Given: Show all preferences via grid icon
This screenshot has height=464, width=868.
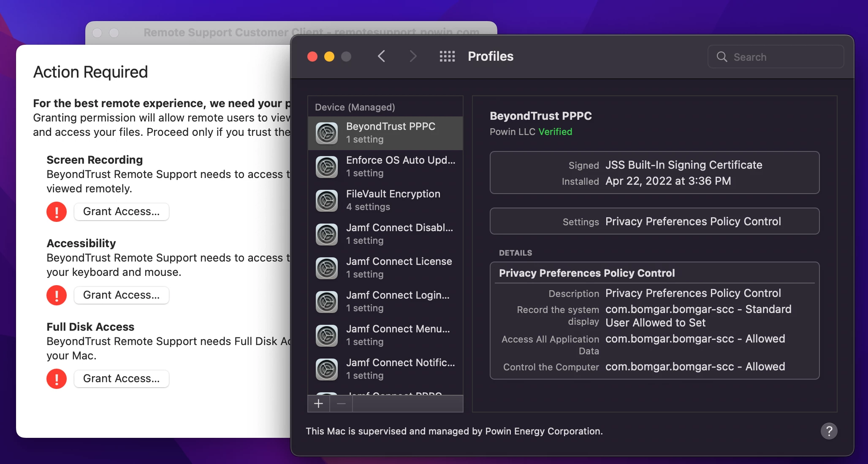Looking at the screenshot, I should pos(447,56).
